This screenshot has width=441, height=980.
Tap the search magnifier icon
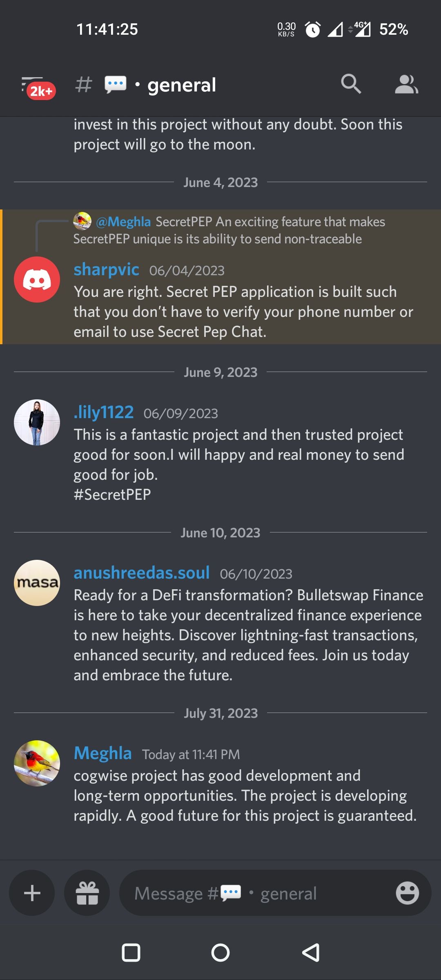(351, 85)
